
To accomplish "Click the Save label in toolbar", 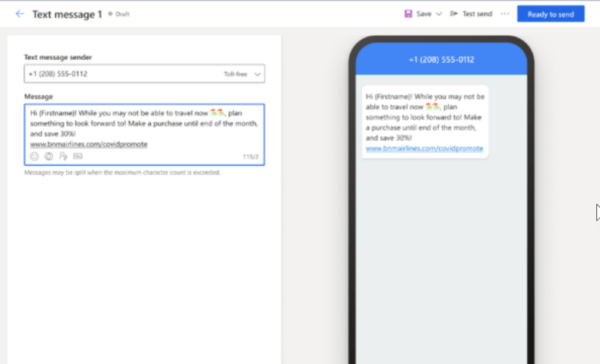I will coord(423,14).
